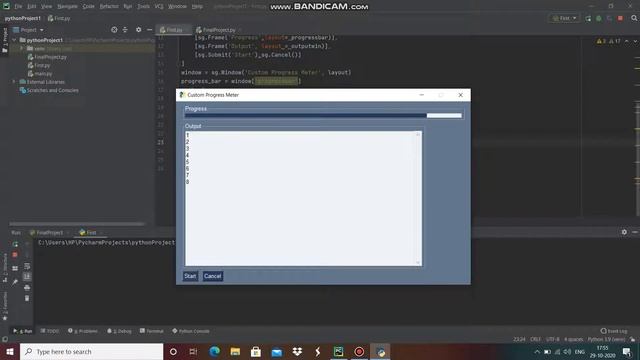The height and width of the screenshot is (360, 640).
Task: Open the Refactor menu
Action: (109, 7)
